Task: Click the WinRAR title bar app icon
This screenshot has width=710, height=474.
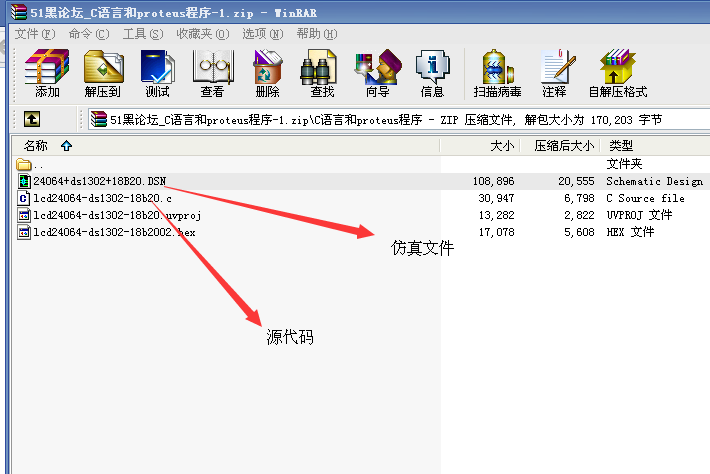Action: click(x=19, y=12)
